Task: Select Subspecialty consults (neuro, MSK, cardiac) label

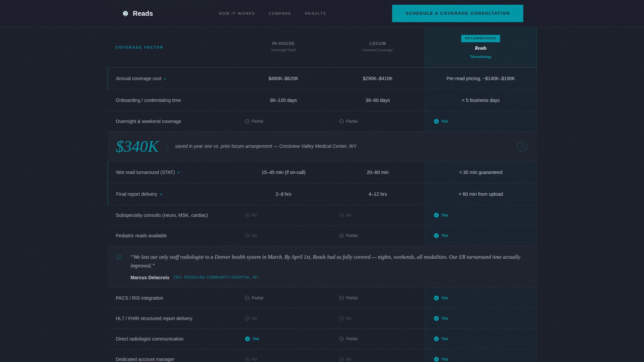Action: click(162, 215)
